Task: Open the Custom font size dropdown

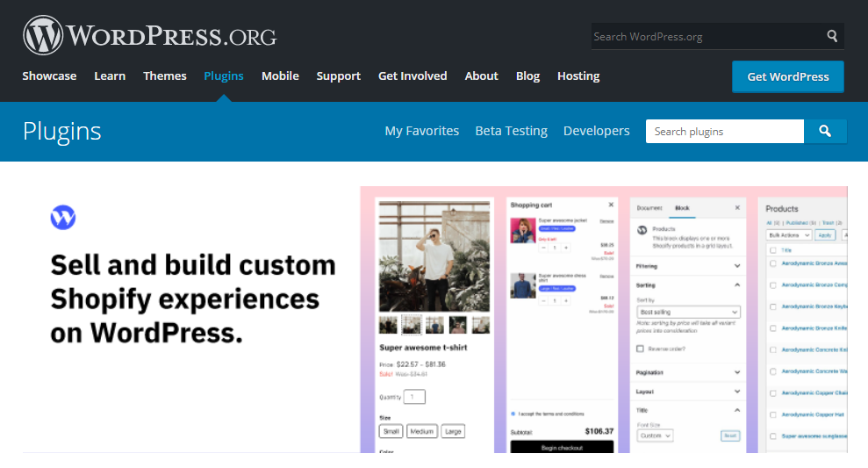Action: [x=655, y=436]
